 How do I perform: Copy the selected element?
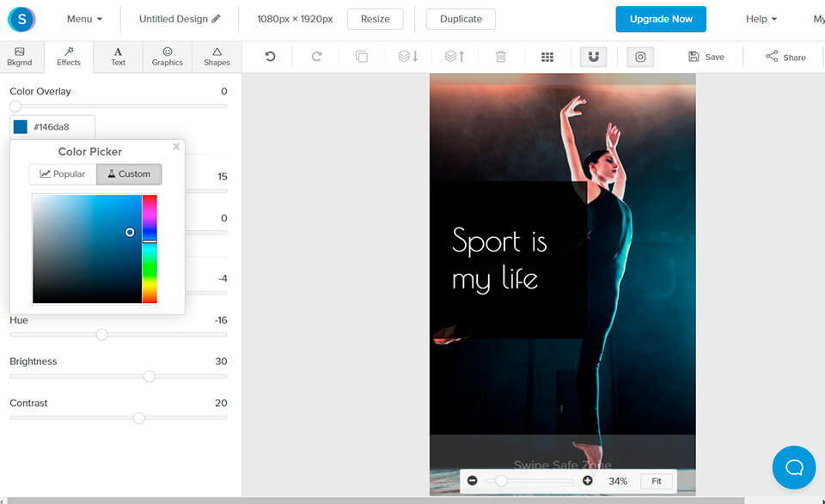361,57
